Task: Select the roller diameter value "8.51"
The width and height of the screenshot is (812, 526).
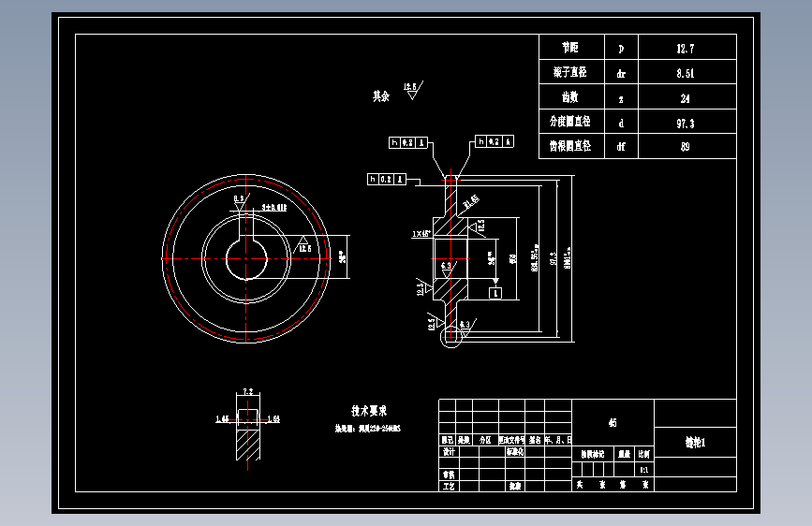Action: coord(686,73)
